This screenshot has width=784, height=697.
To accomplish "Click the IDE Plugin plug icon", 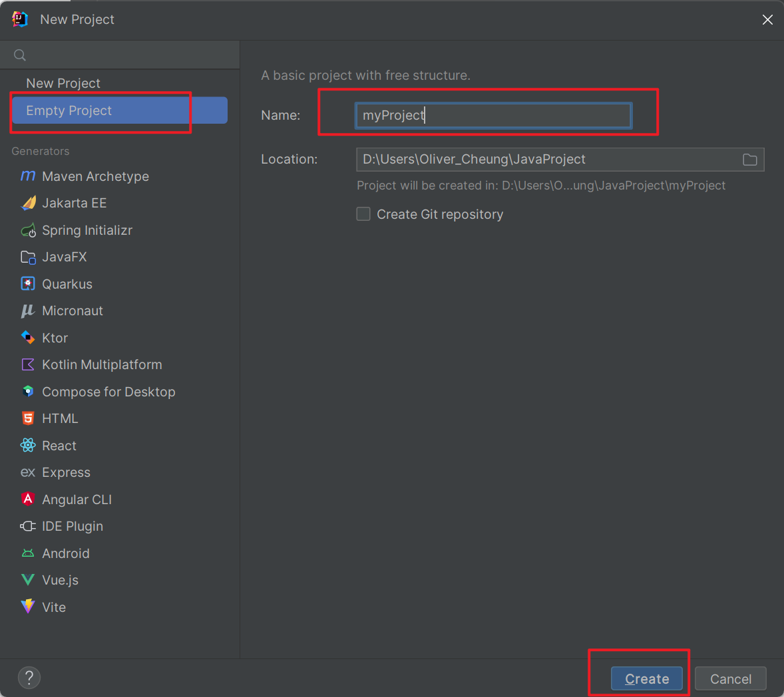I will point(28,526).
